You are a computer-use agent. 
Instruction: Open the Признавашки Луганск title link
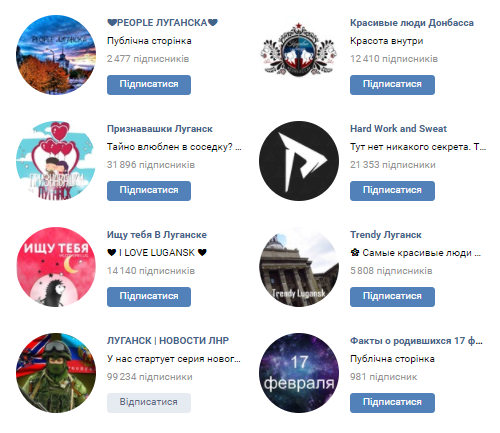pos(160,129)
